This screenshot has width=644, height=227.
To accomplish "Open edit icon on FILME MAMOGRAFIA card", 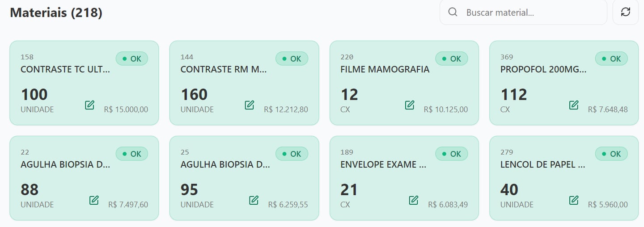I will tap(409, 105).
